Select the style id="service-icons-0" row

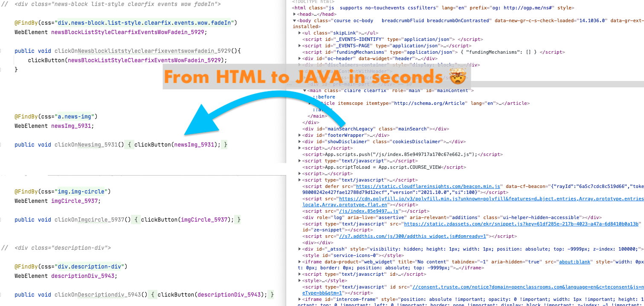[353, 255]
